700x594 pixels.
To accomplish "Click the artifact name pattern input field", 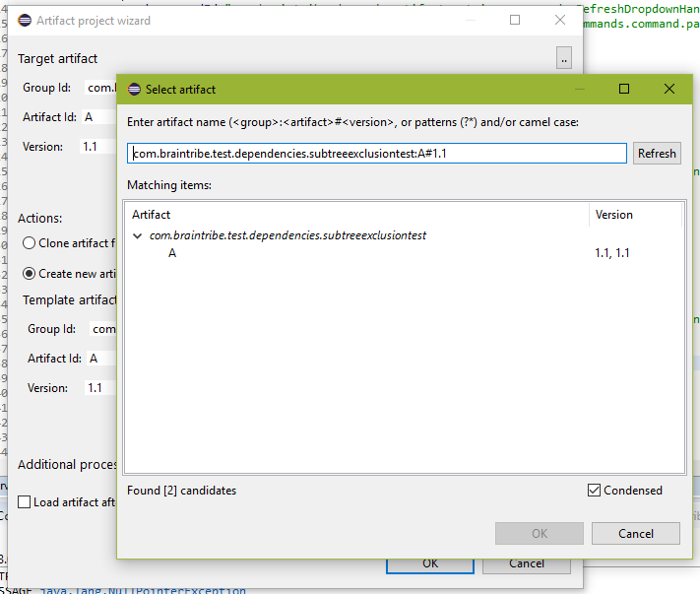I will point(377,154).
